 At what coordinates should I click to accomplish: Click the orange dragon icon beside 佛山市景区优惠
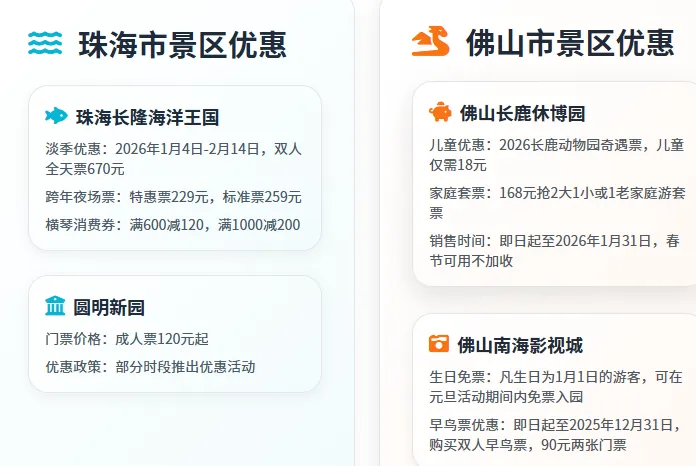[x=431, y=41]
